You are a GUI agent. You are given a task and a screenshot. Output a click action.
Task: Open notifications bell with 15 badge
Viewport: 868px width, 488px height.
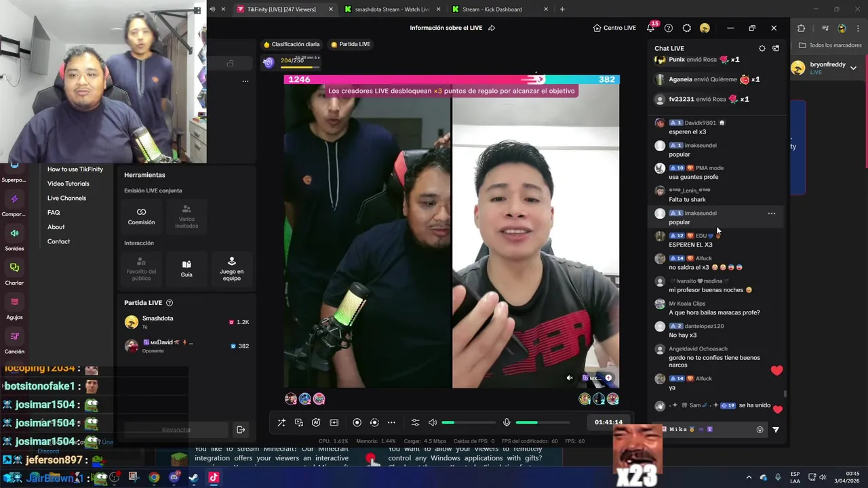click(651, 28)
